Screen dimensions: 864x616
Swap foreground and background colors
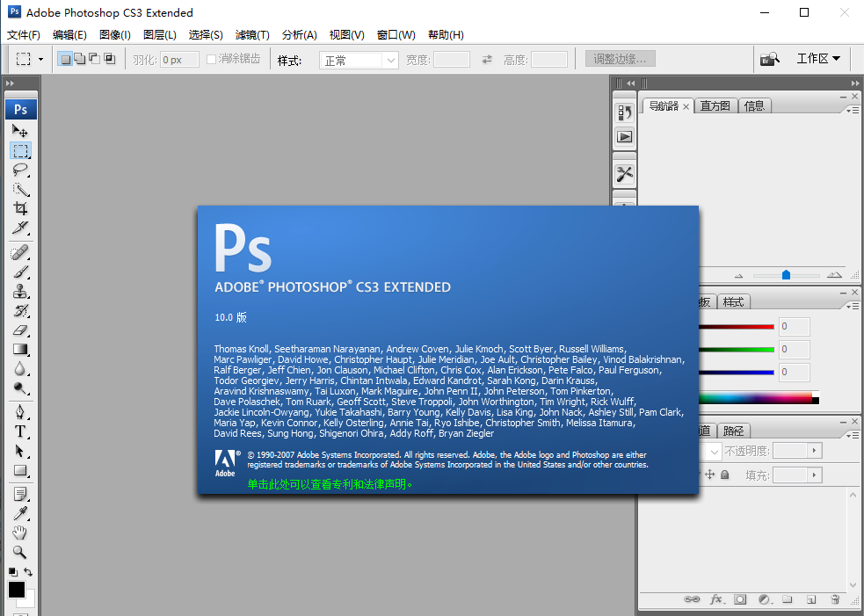(28, 572)
